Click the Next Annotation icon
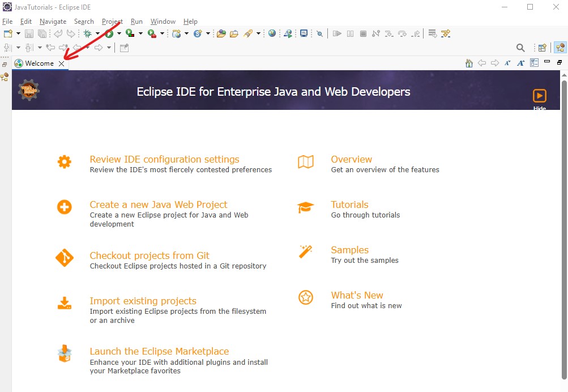Viewport: 568px width, 392px height. (x=7, y=48)
